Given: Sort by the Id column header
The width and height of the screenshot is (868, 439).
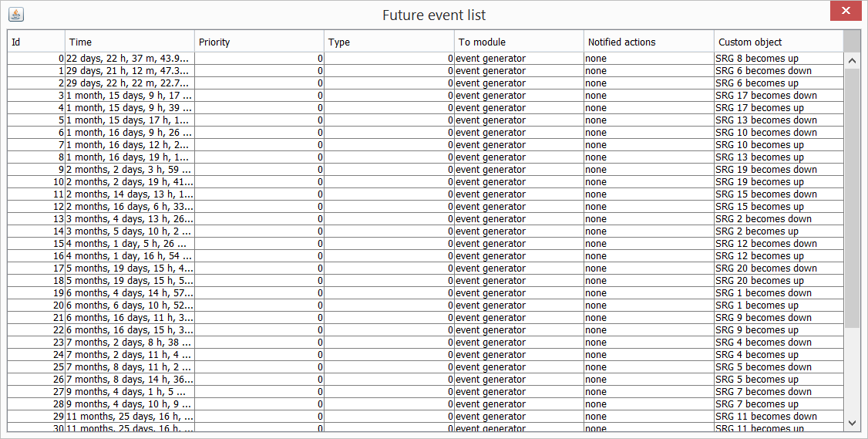Looking at the screenshot, I should click(36, 42).
